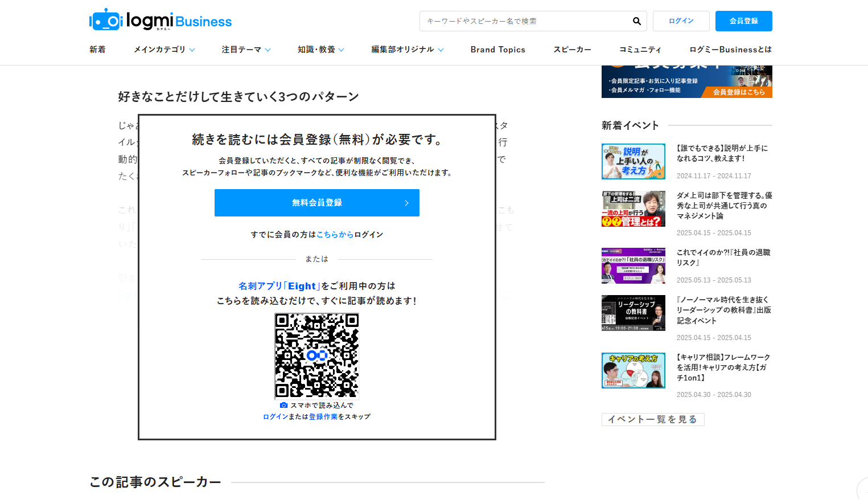
Task: Click the Eight QR code image
Action: pos(317,356)
